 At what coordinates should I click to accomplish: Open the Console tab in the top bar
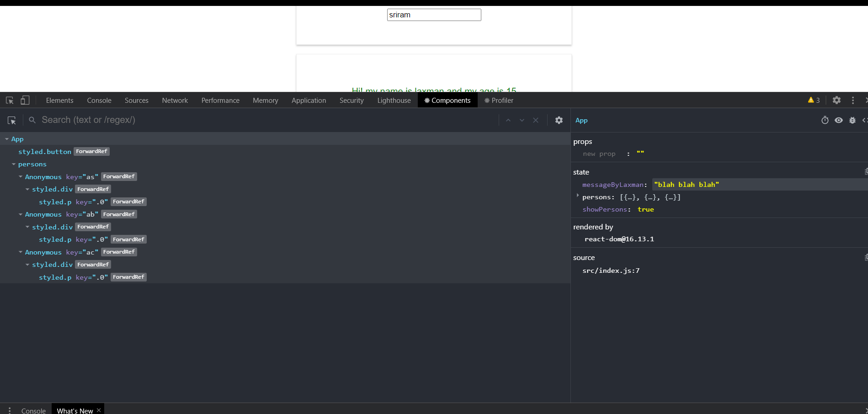pyautogui.click(x=99, y=101)
